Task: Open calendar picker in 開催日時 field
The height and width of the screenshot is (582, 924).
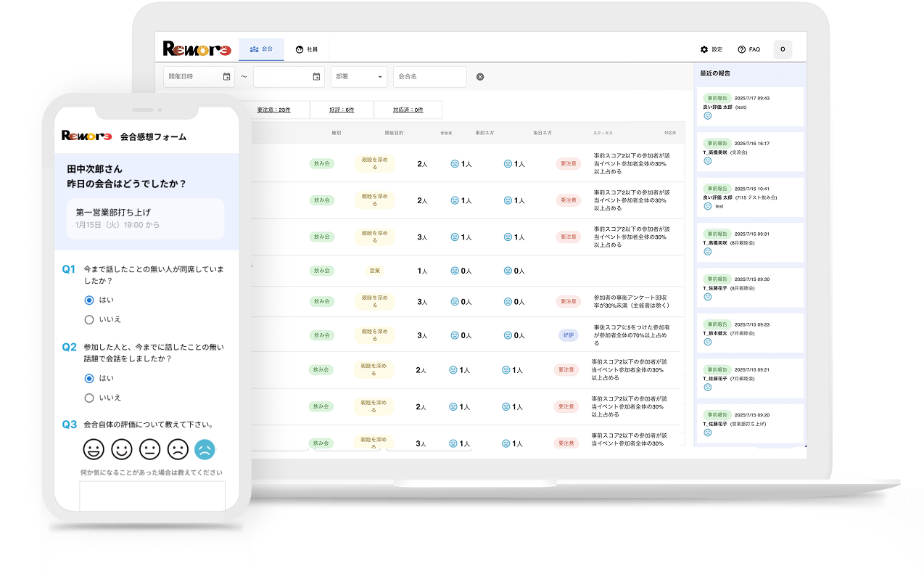Action: click(226, 77)
